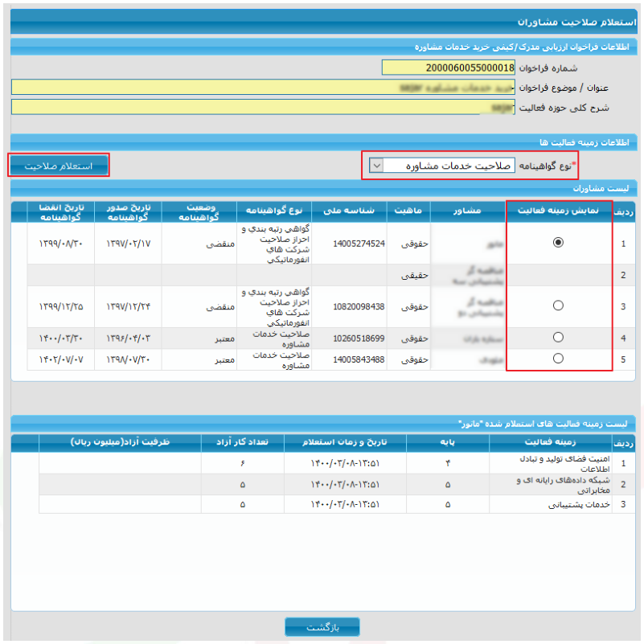Select the radio button in row 4
Screen dimensions: 644x644
tap(558, 337)
